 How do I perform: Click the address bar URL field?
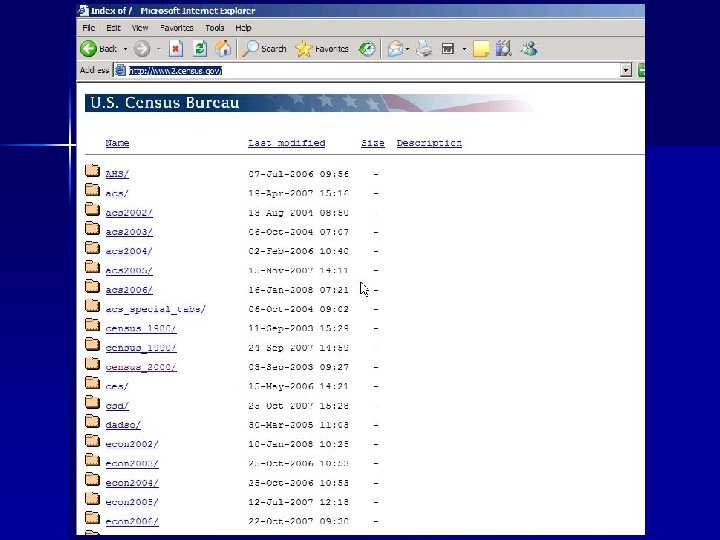[372, 70]
